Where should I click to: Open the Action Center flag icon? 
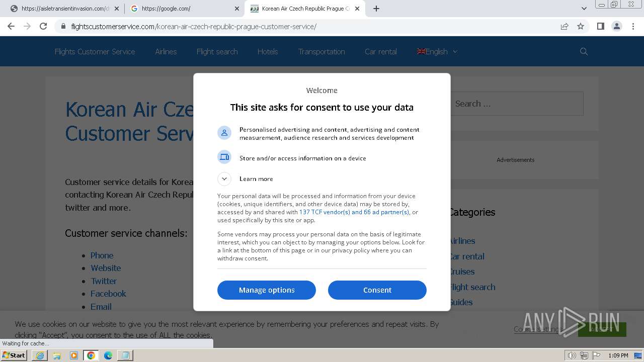(x=596, y=355)
